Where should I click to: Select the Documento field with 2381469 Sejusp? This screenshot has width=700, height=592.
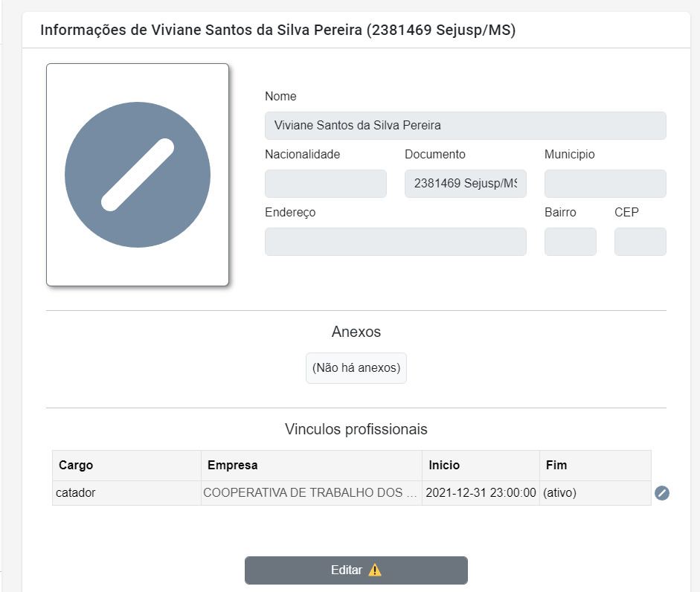coord(465,183)
